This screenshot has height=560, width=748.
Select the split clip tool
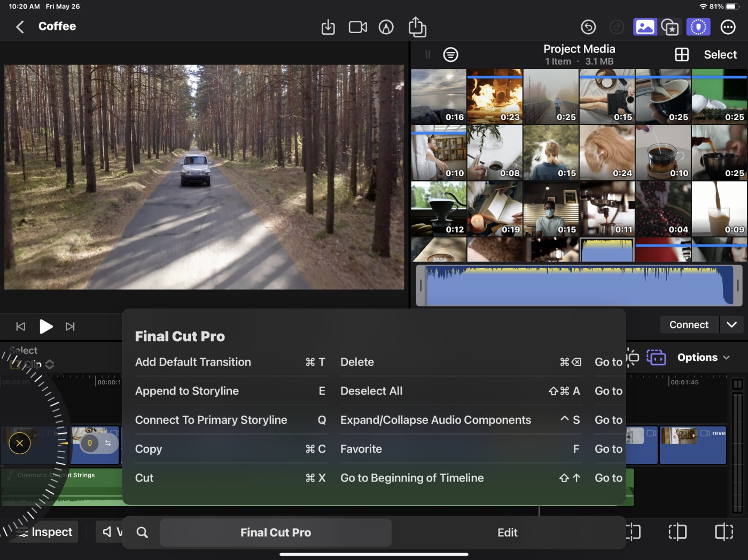[677, 532]
